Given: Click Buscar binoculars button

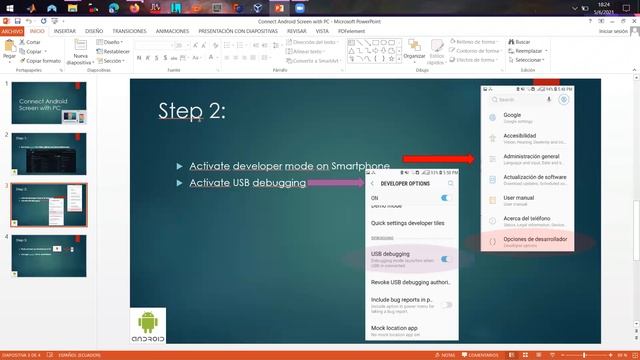Looking at the screenshot, I should 519,42.
